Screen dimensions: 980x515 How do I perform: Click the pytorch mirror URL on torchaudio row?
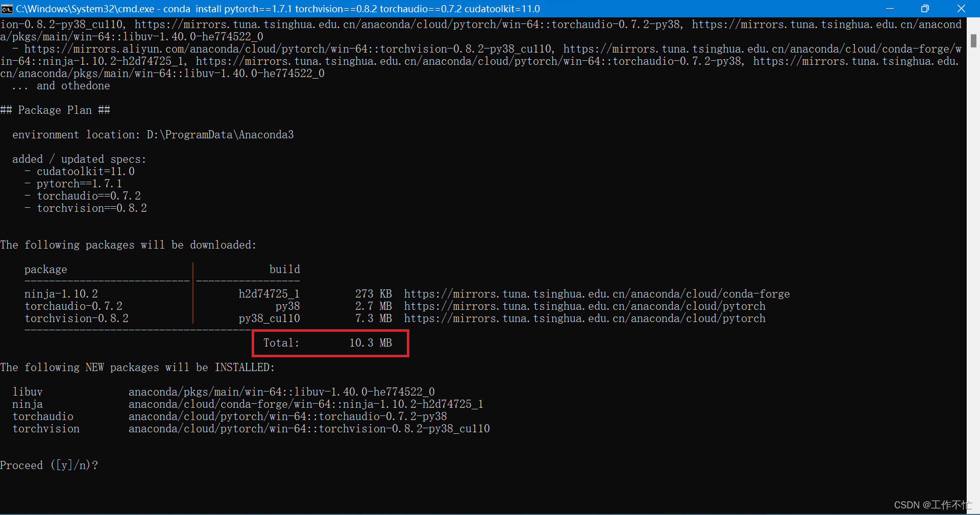584,306
